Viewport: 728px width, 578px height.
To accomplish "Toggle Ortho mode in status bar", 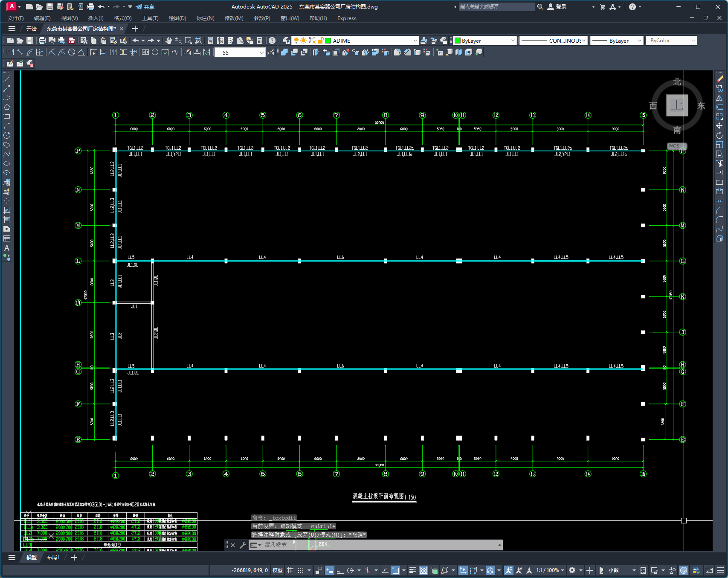I will (x=340, y=570).
